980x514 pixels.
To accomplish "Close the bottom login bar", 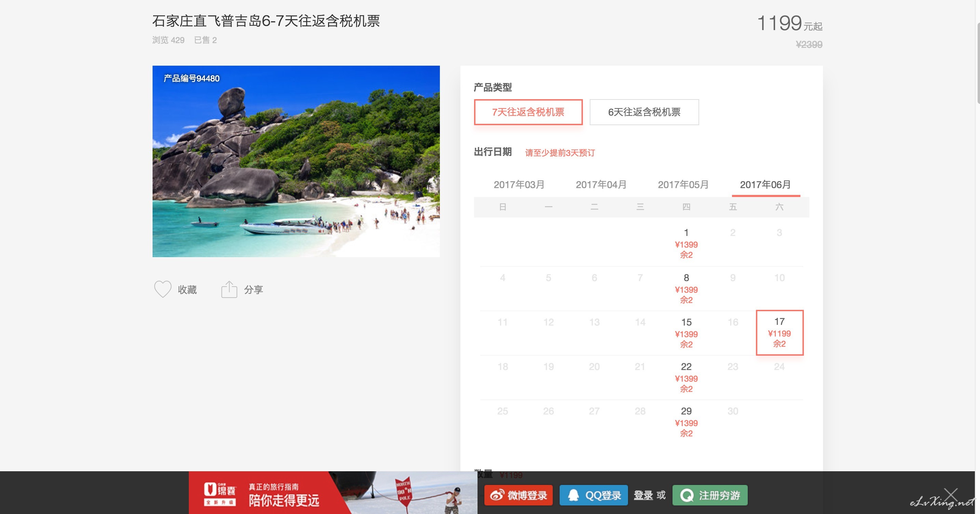I will click(950, 495).
